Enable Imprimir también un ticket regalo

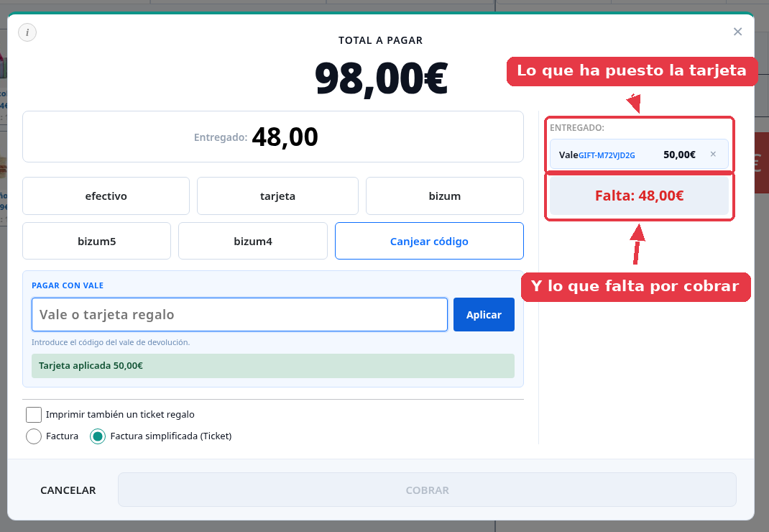point(34,415)
